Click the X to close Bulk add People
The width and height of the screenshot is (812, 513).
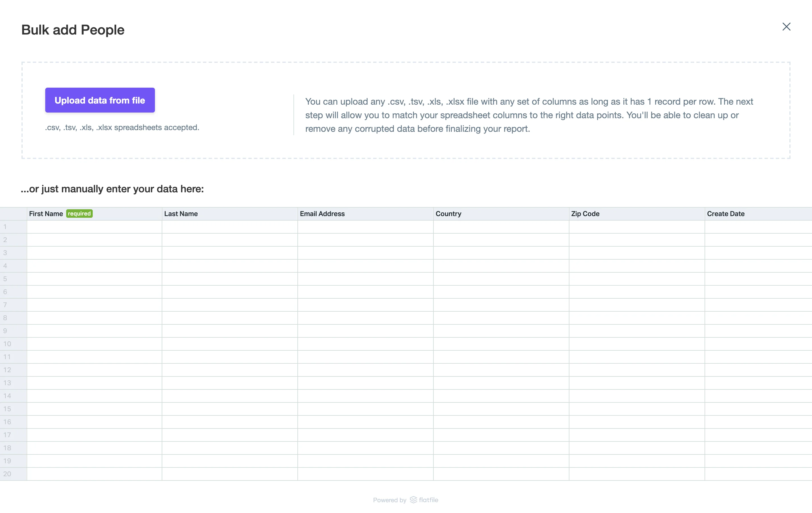point(786,27)
